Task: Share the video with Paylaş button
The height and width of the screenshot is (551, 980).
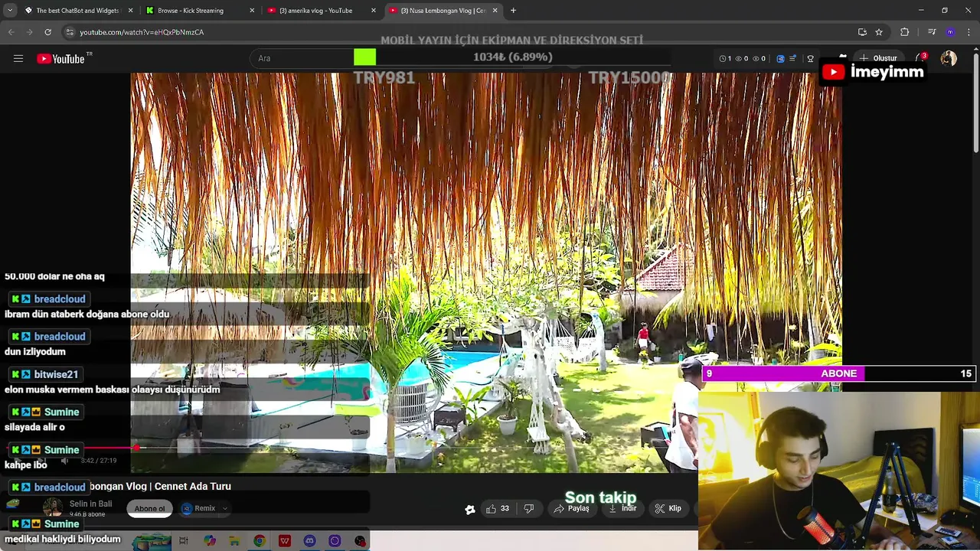Action: pyautogui.click(x=571, y=508)
